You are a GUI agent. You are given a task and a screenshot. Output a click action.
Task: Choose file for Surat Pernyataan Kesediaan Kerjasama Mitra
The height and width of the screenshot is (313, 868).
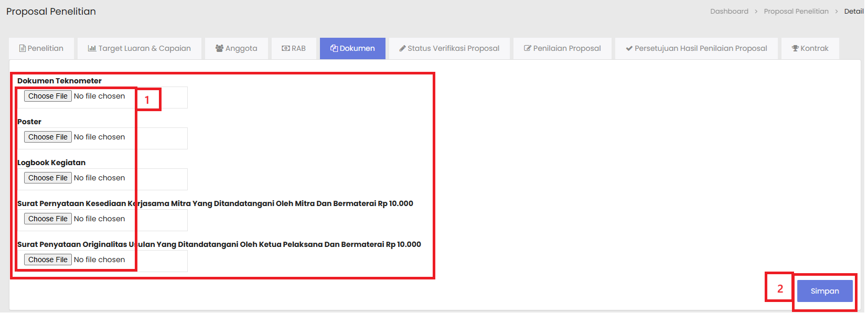48,219
